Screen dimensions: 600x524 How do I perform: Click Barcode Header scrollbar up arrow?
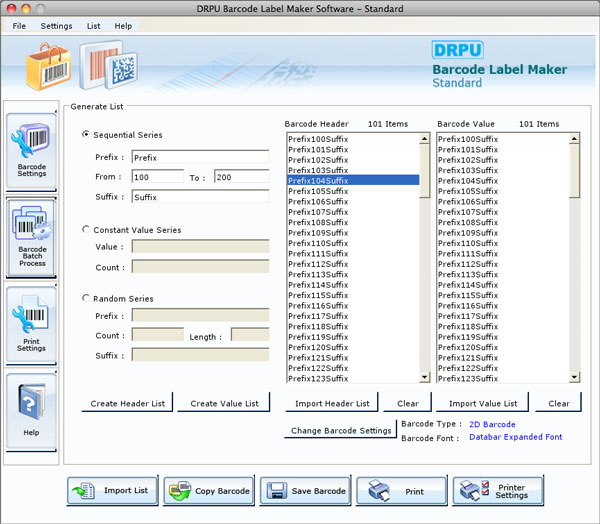coord(424,139)
